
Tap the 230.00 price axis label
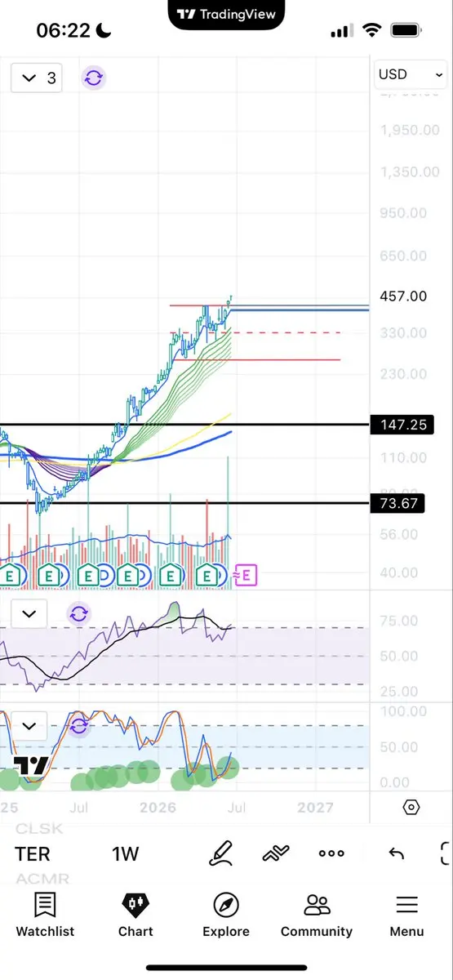tap(403, 374)
